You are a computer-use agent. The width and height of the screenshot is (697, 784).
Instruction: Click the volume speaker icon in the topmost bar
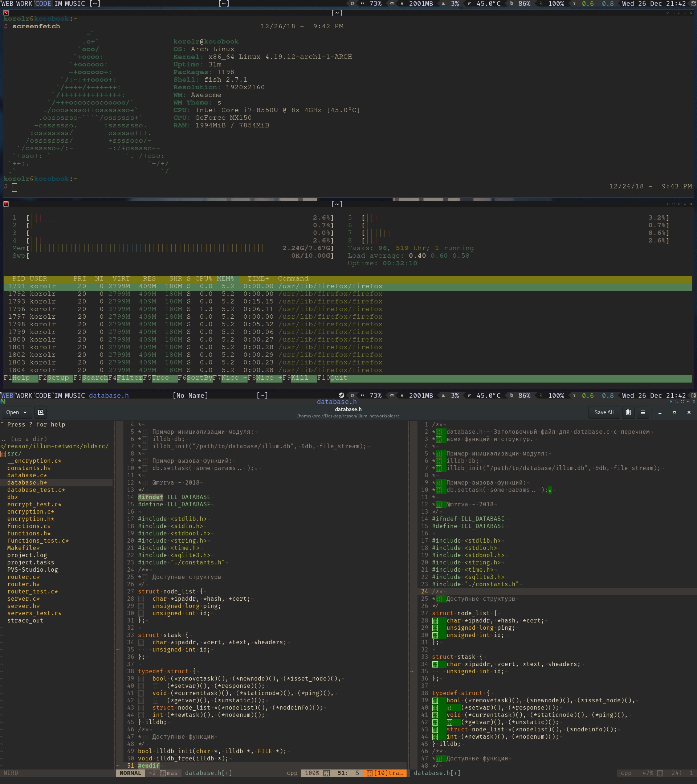(x=362, y=4)
